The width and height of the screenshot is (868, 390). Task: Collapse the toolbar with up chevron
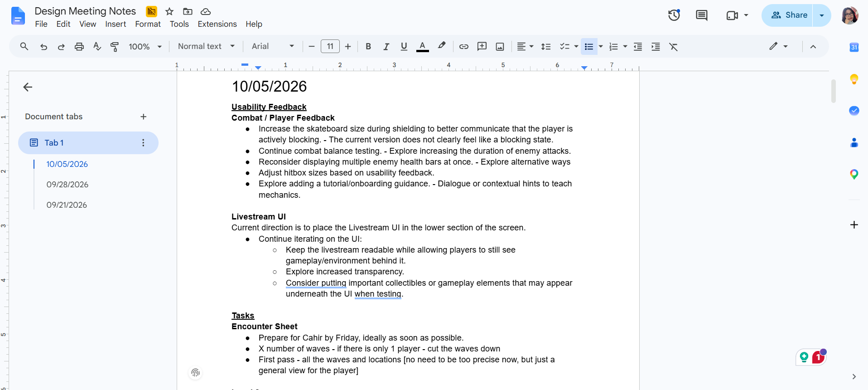pos(813,46)
